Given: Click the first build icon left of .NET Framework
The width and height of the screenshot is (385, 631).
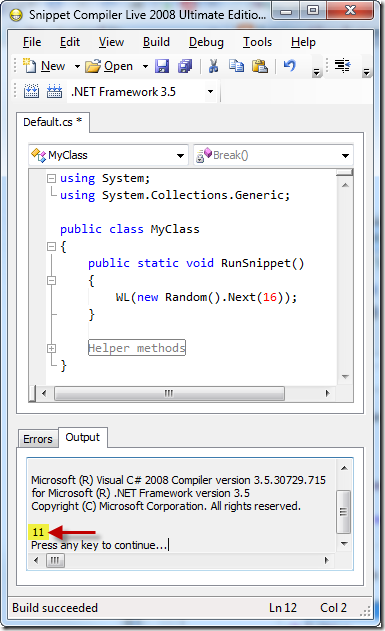Looking at the screenshot, I should pyautogui.click(x=31, y=91).
